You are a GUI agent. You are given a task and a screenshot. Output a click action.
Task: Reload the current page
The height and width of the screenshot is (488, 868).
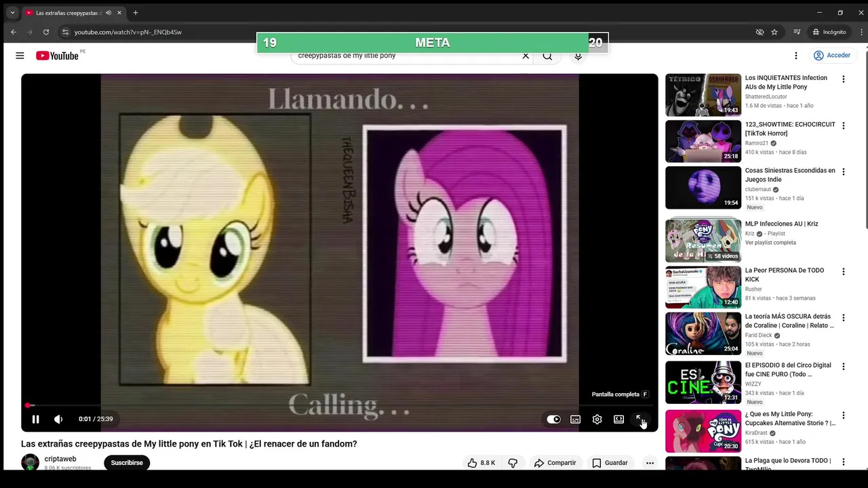[x=46, y=32]
